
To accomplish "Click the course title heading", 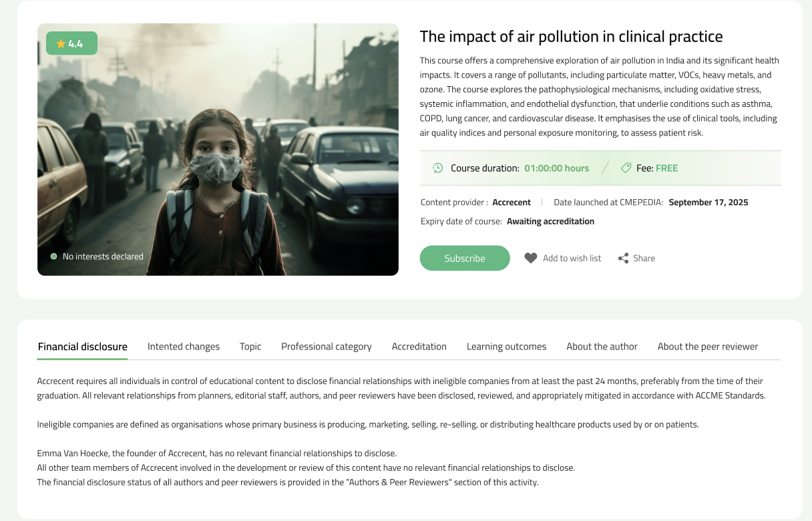I will (x=571, y=36).
